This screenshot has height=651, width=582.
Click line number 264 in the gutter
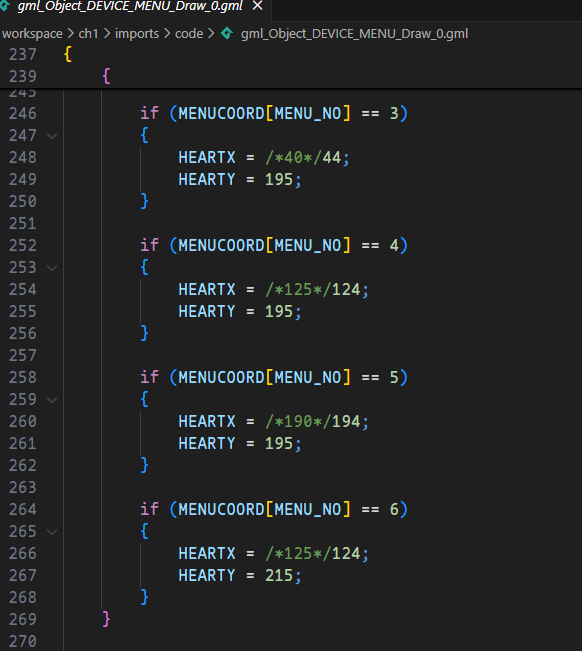(23, 509)
